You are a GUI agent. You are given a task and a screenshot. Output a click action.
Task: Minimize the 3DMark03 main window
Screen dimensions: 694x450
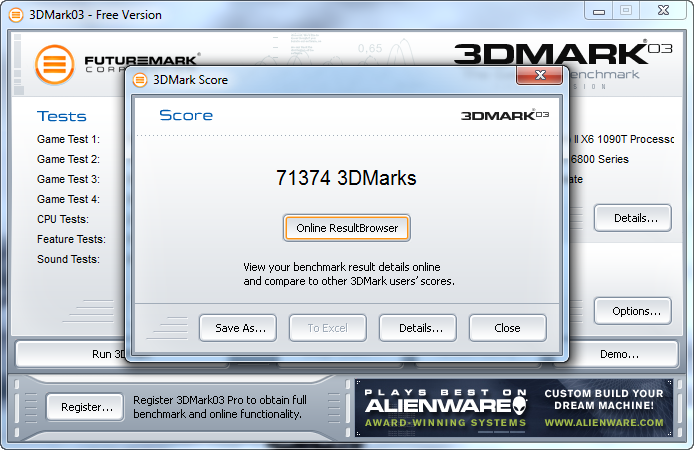pyautogui.click(x=599, y=11)
